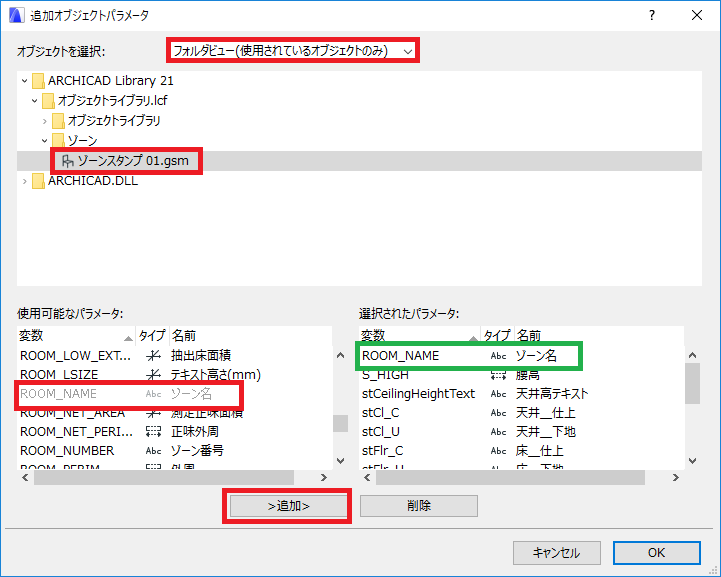Screen dimensions: 721x577
Task: Click vertical scrollbar thumb of selected parameters
Action: coord(692,383)
